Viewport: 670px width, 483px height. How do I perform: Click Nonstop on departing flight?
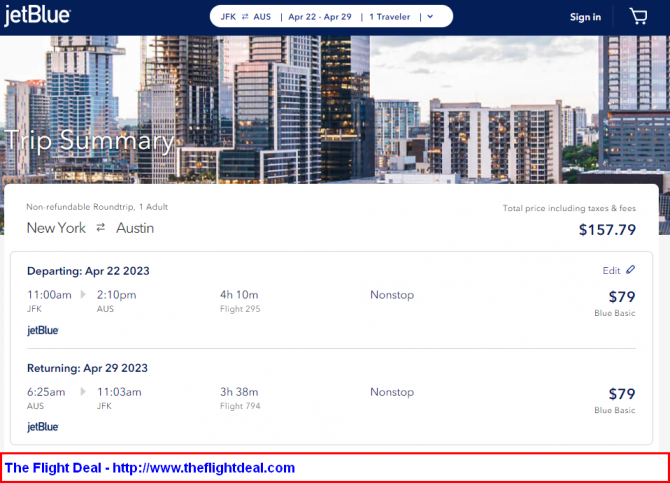coord(392,295)
